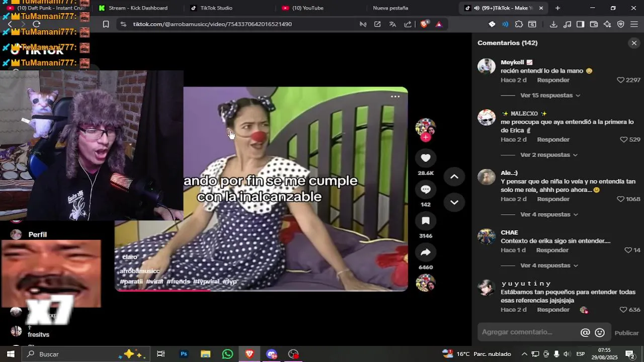Switch to TikTok Studio tab
Screen dimensions: 644x362
[x=216, y=8]
